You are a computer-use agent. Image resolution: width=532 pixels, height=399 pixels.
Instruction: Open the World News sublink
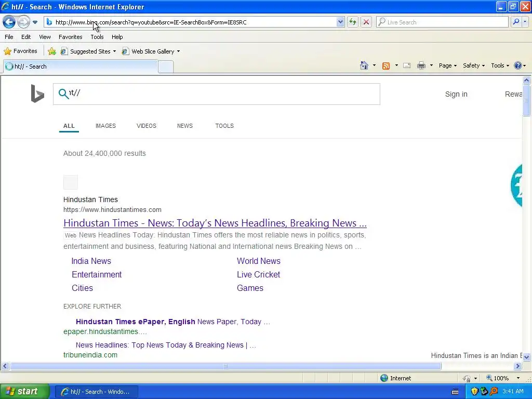[259, 261]
